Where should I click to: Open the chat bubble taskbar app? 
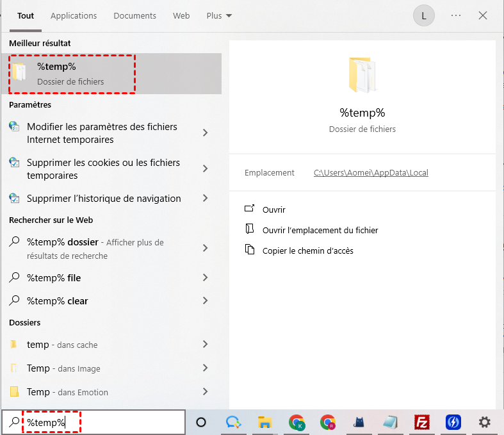click(233, 422)
